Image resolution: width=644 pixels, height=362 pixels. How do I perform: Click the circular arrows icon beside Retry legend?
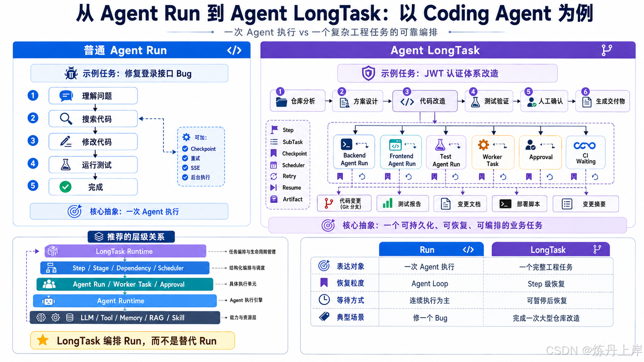pos(274,176)
